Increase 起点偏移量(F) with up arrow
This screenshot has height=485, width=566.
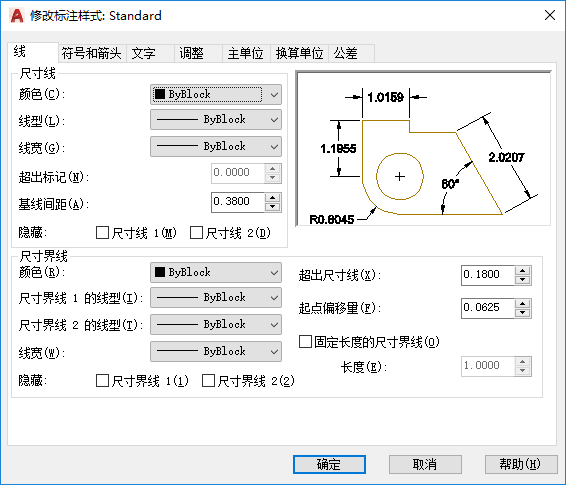(523, 303)
